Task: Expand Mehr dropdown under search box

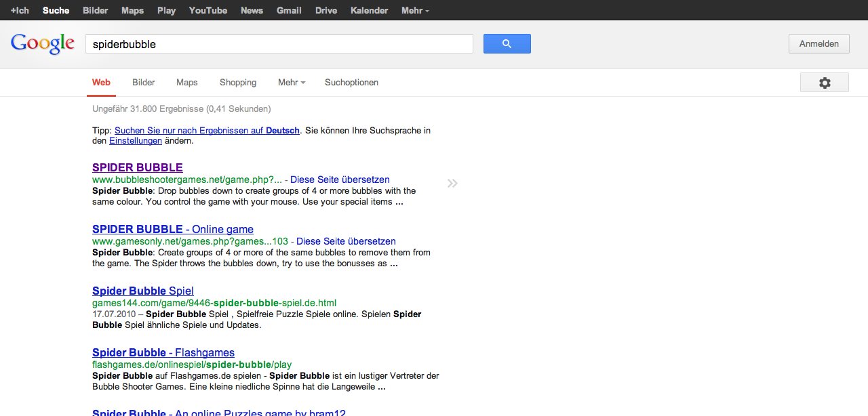Action: pos(292,83)
